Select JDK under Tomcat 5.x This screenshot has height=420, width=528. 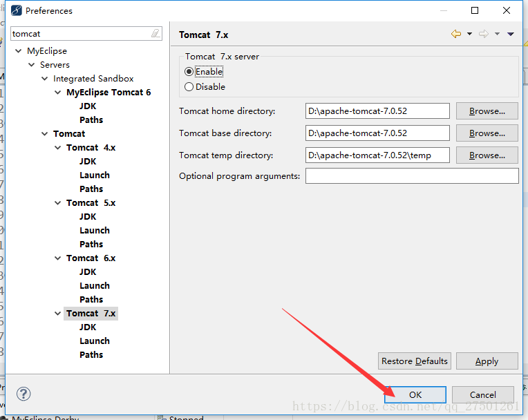click(x=88, y=216)
